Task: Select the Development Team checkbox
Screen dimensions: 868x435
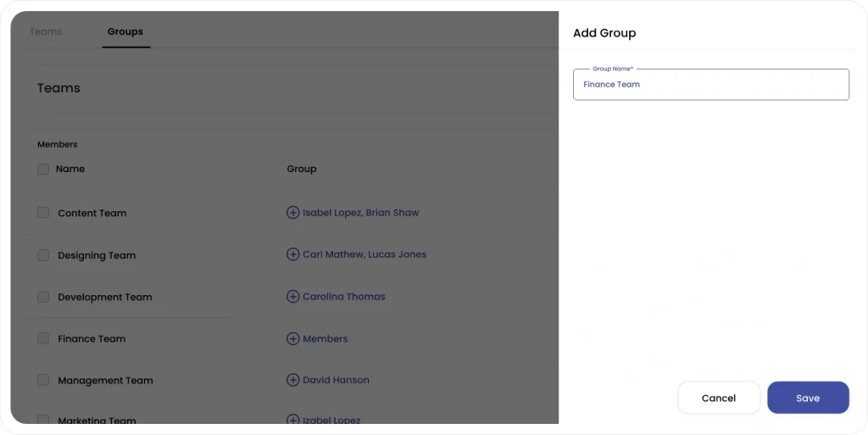Action: pos(43,297)
